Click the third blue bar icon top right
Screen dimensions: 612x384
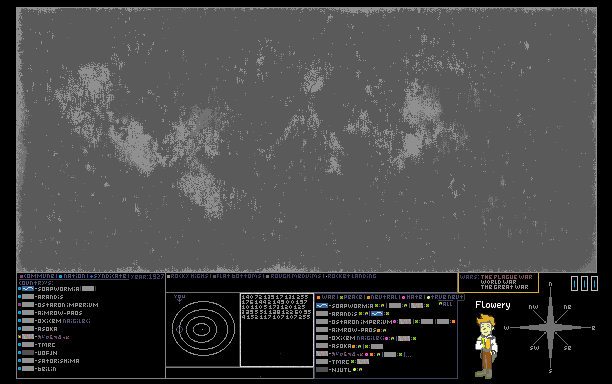coord(594,283)
